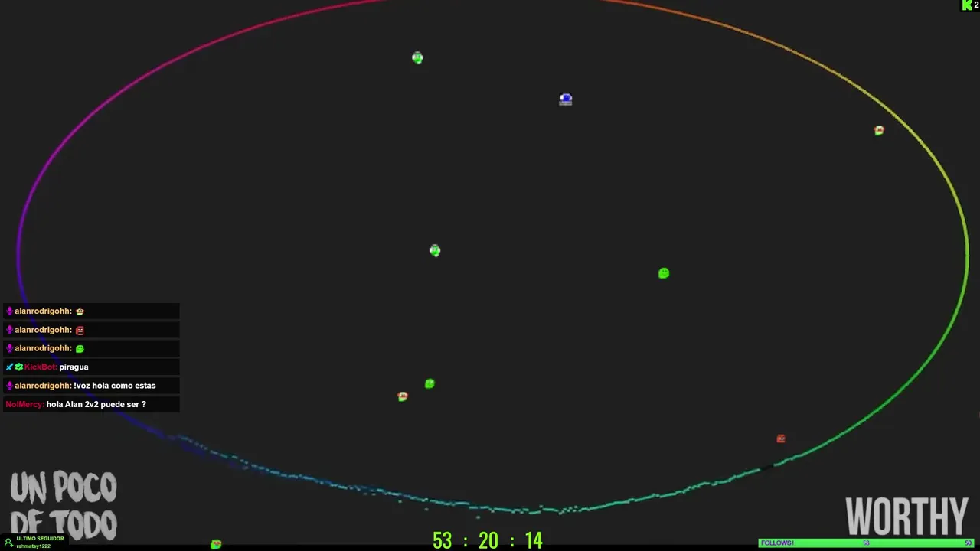Click the red angry face emote in chat
Image resolution: width=980 pixels, height=551 pixels.
click(80, 330)
